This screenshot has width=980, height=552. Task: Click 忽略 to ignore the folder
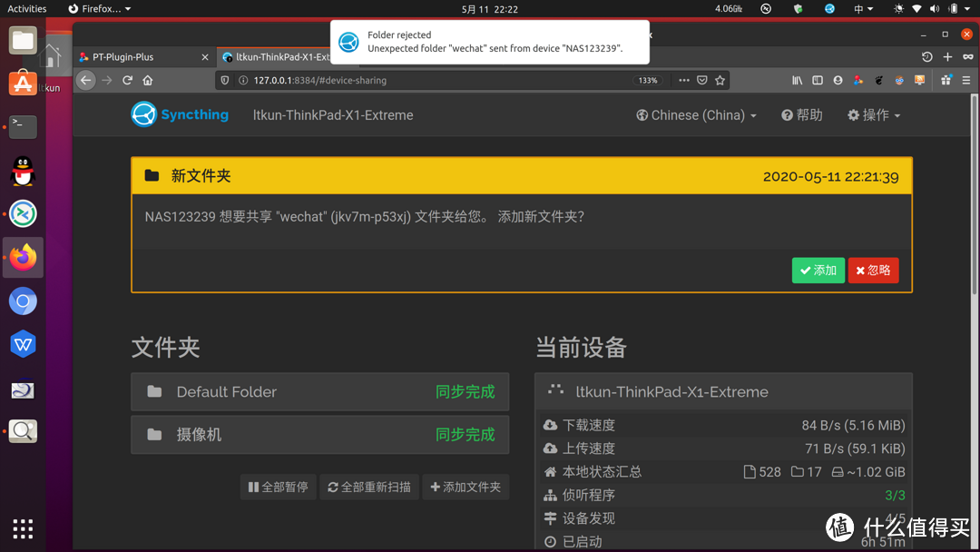(x=873, y=270)
